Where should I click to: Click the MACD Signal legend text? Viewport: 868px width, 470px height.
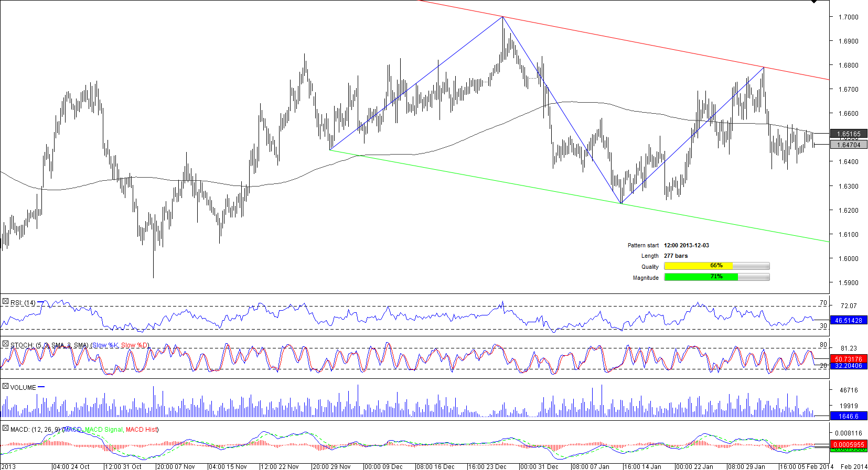104,430
